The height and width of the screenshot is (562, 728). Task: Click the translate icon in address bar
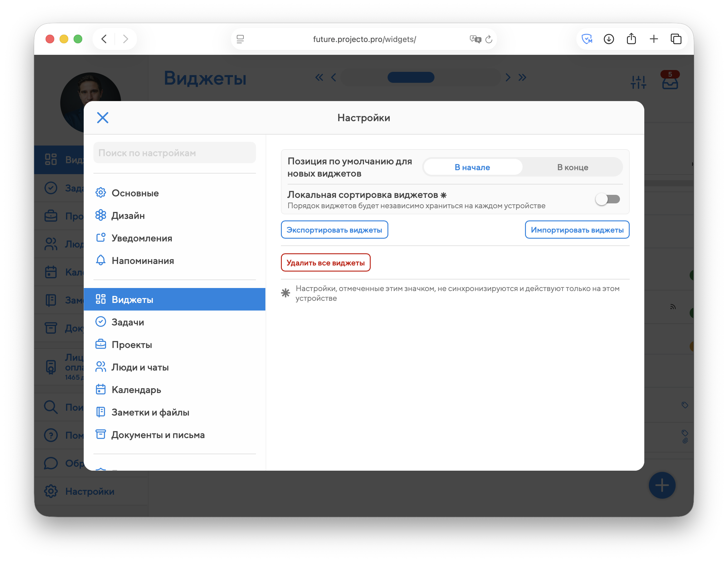(x=475, y=39)
